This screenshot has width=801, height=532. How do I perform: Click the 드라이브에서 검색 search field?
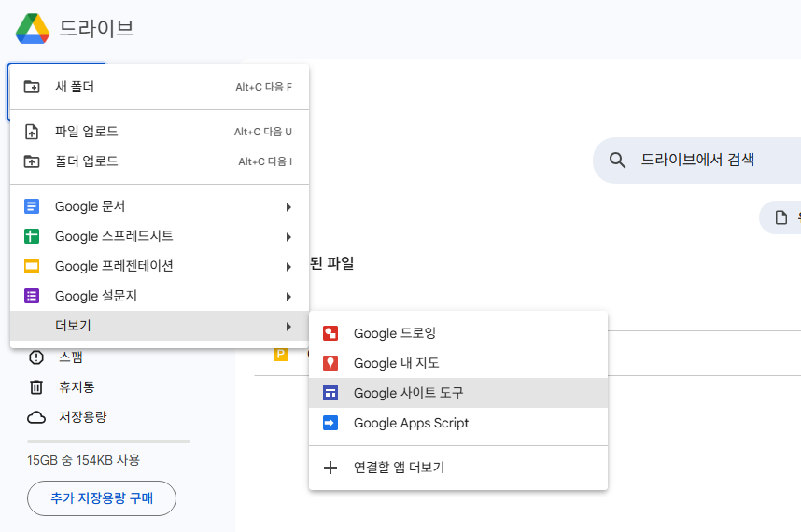(x=697, y=161)
